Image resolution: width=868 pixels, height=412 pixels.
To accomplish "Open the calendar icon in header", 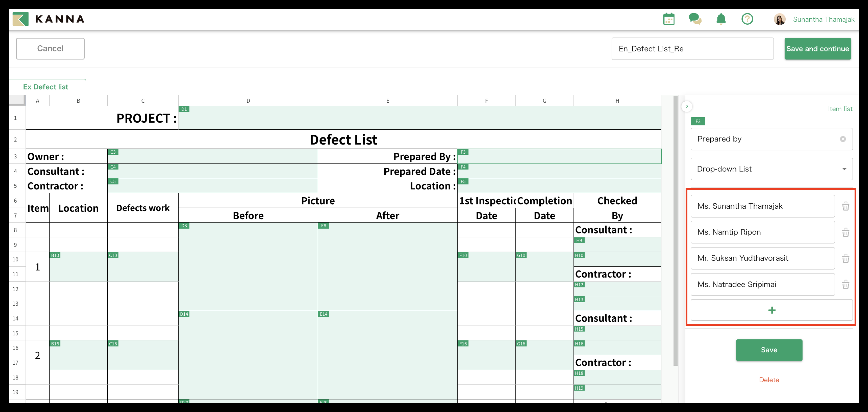I will click(668, 19).
